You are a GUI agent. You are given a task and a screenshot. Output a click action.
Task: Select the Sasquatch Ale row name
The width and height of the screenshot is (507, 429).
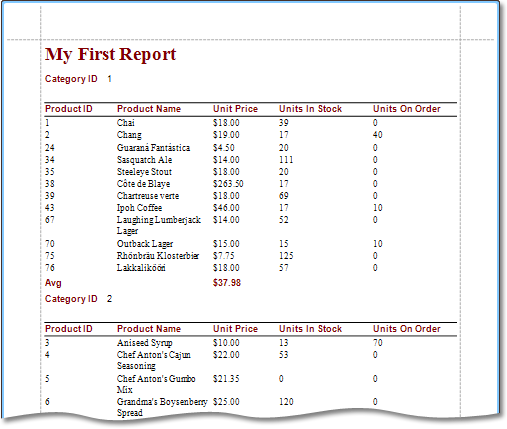coord(144,160)
